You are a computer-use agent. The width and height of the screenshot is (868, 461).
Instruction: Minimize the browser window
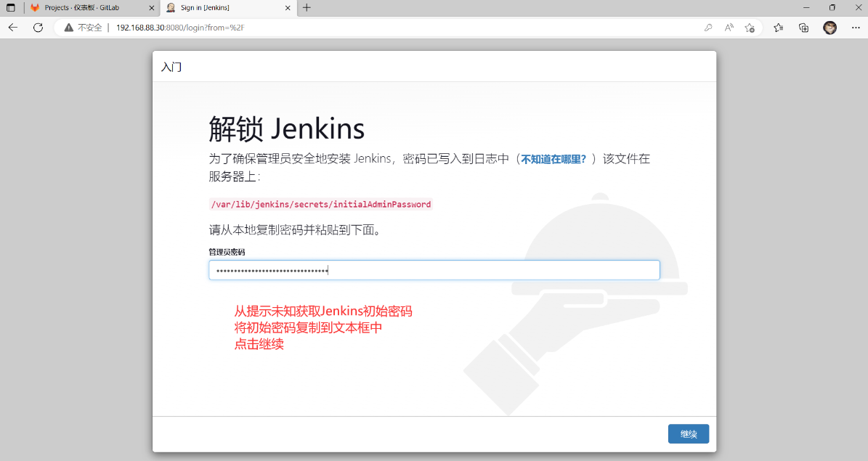coord(806,8)
